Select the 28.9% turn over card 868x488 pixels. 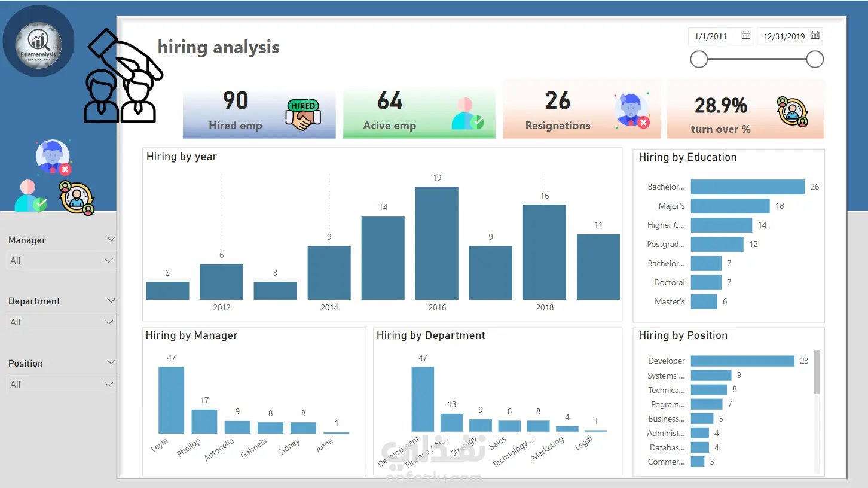point(745,109)
